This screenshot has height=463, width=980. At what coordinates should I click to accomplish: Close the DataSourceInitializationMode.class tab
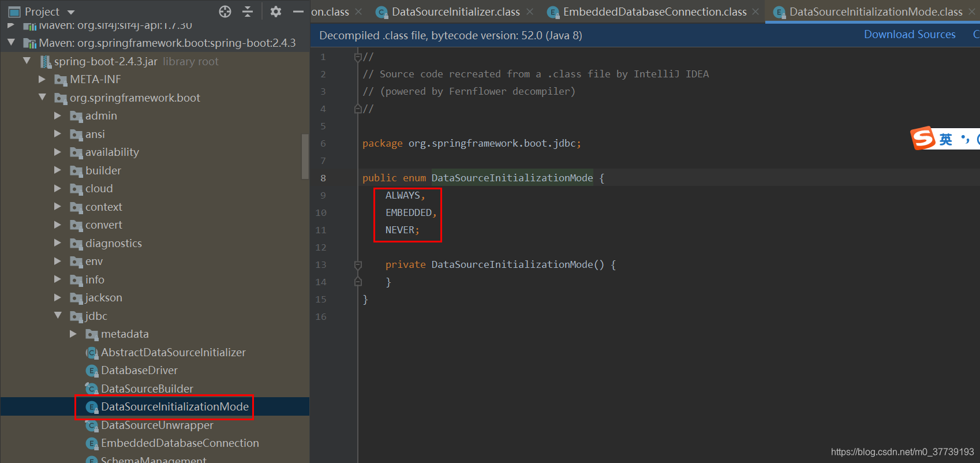point(972,12)
